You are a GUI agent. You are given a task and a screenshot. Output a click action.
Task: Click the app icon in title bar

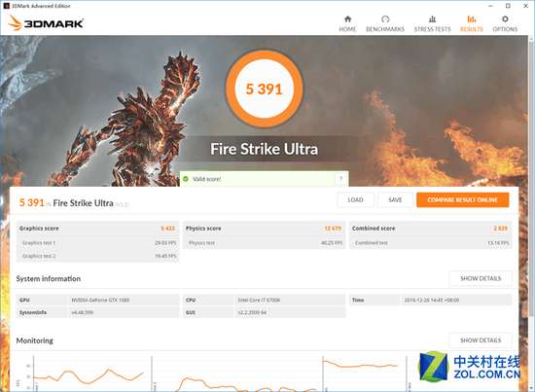(x=7, y=6)
